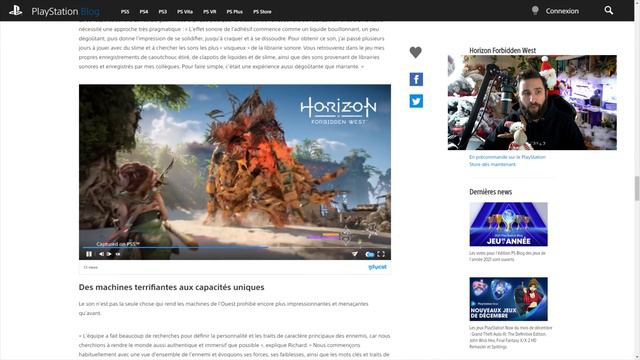Like the article with heart icon
The image size is (640, 360).
point(416,52)
